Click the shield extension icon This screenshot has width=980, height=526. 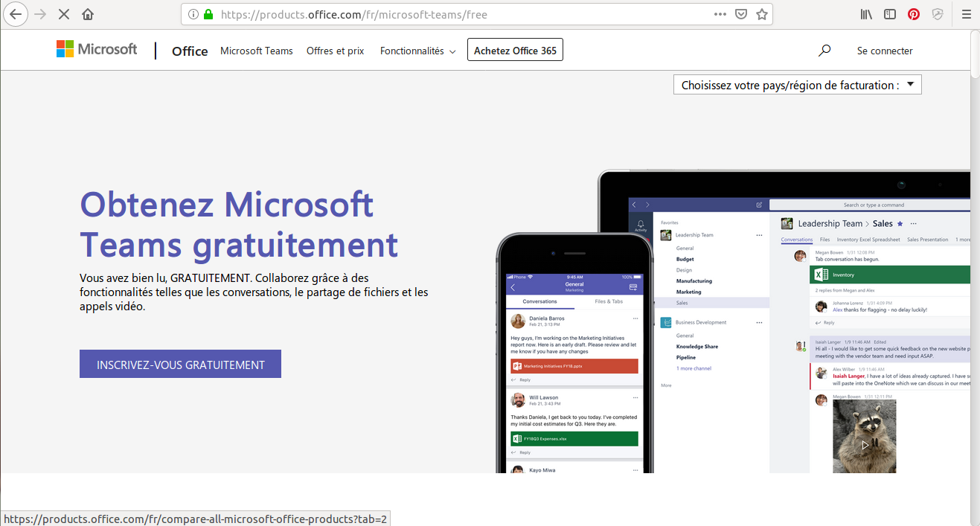[x=938, y=14]
